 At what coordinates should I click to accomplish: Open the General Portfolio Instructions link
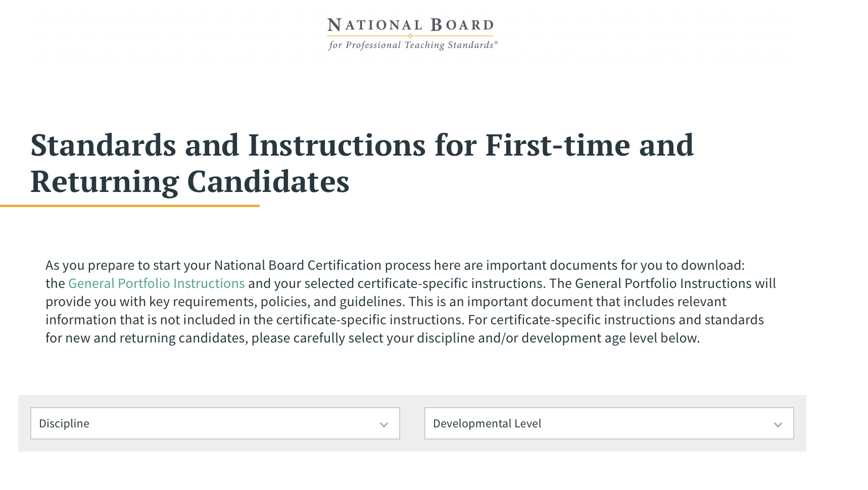pos(157,283)
